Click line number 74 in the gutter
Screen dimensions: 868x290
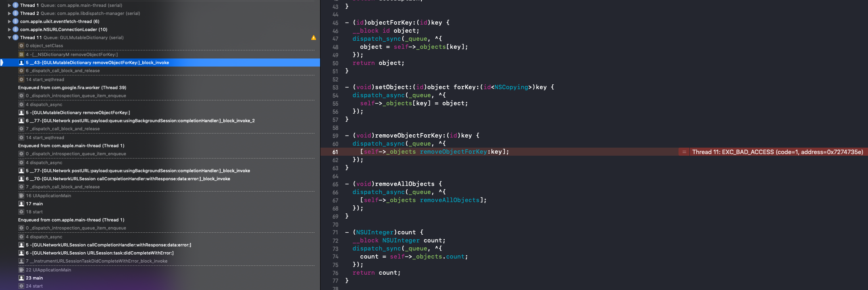(x=335, y=257)
